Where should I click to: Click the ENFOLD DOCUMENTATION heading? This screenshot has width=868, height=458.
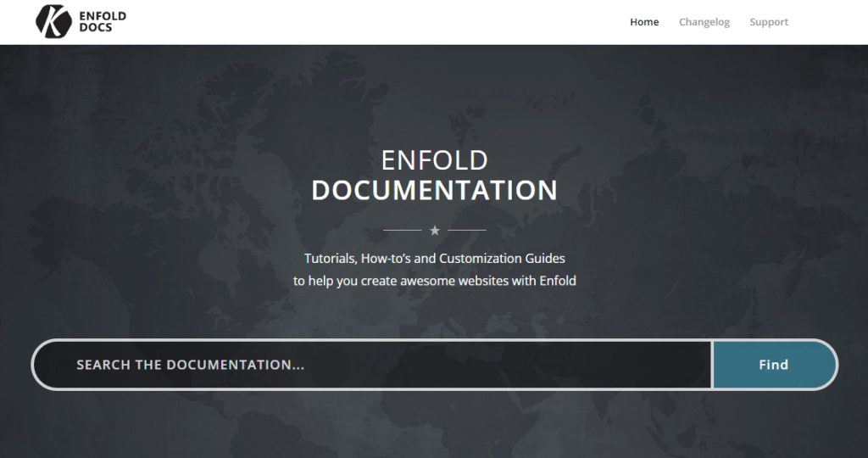(435, 175)
